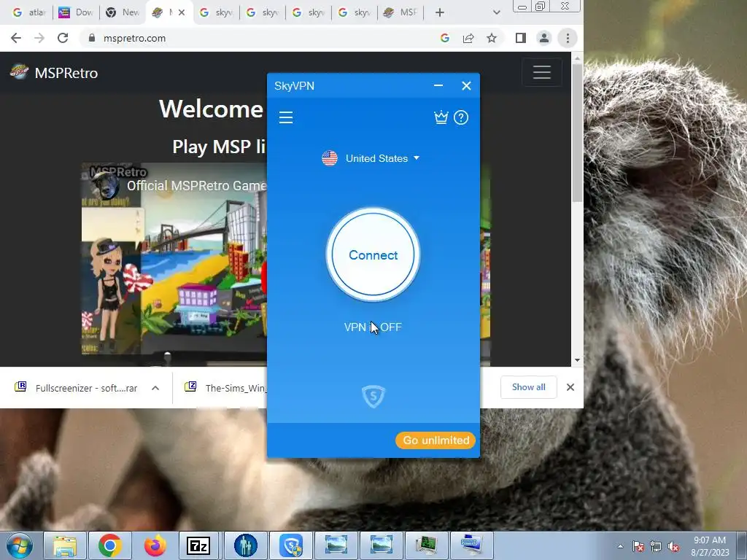The height and width of the screenshot is (560, 747).
Task: Open the SkyVPN hamburger menu
Action: [x=286, y=117]
